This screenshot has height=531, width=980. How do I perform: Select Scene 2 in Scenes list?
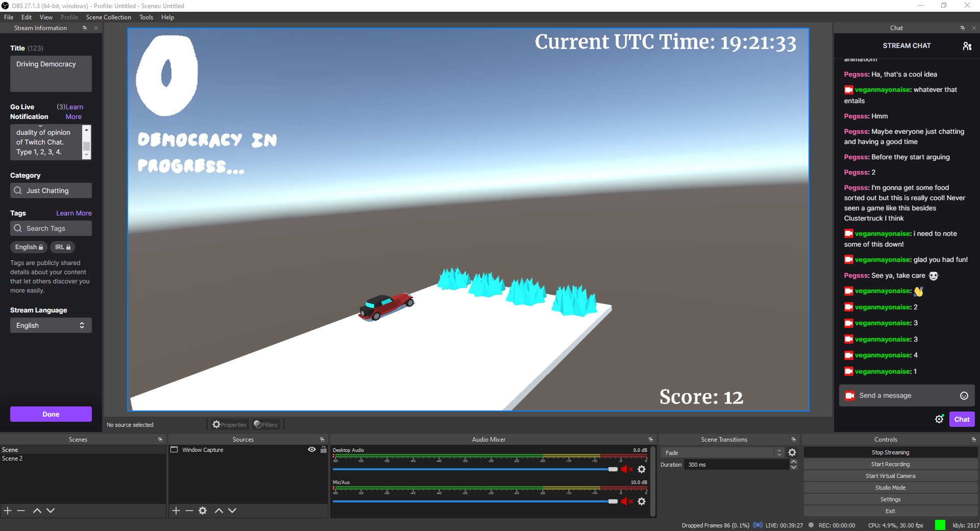83,458
